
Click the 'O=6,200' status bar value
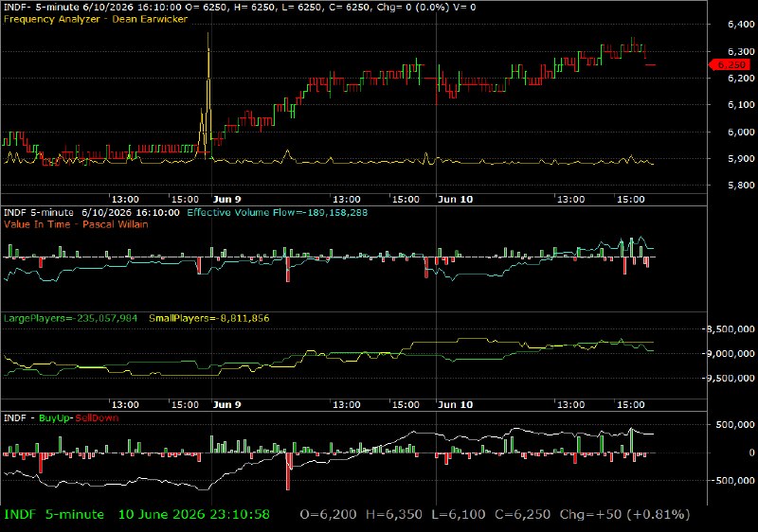point(328,515)
